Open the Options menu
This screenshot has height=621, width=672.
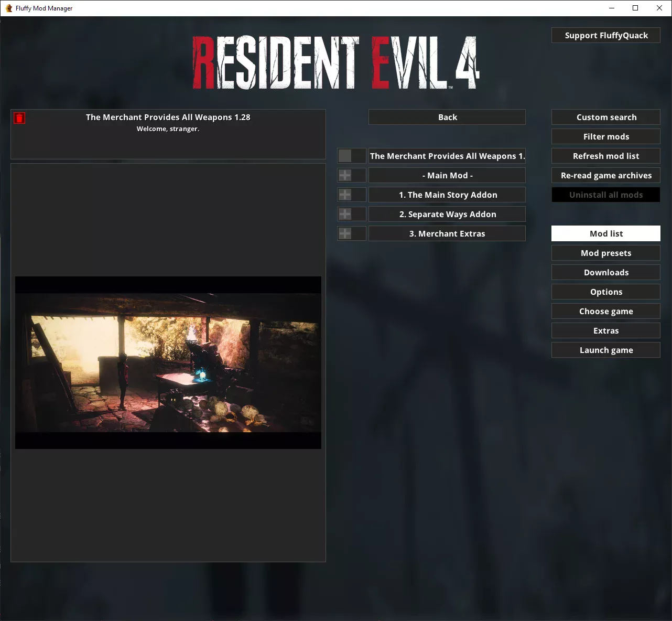point(605,292)
